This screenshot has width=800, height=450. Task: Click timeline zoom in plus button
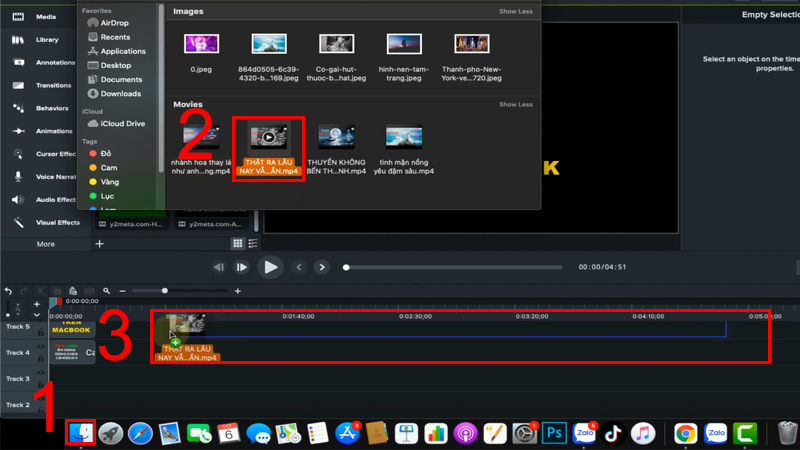[x=238, y=291]
